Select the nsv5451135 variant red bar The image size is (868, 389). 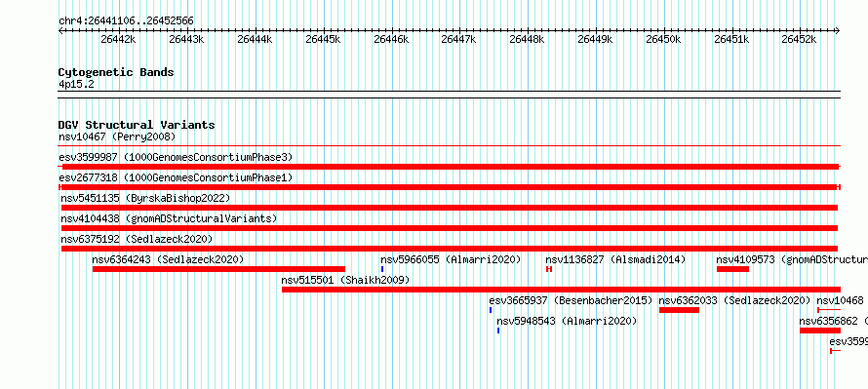click(x=450, y=208)
